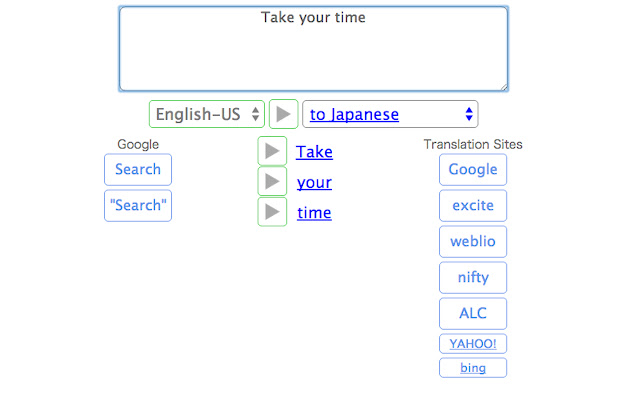Viewport: 640px width, 400px height.
Task: Click the text area resize handle
Action: click(503, 87)
